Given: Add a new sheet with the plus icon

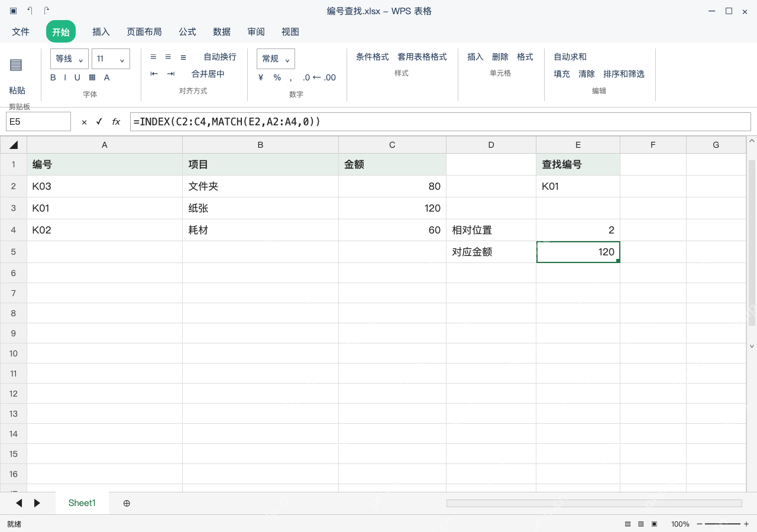Looking at the screenshot, I should click(127, 503).
